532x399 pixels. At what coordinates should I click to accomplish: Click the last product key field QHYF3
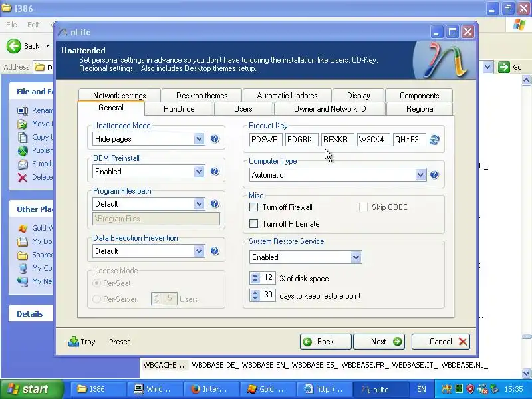click(x=409, y=140)
